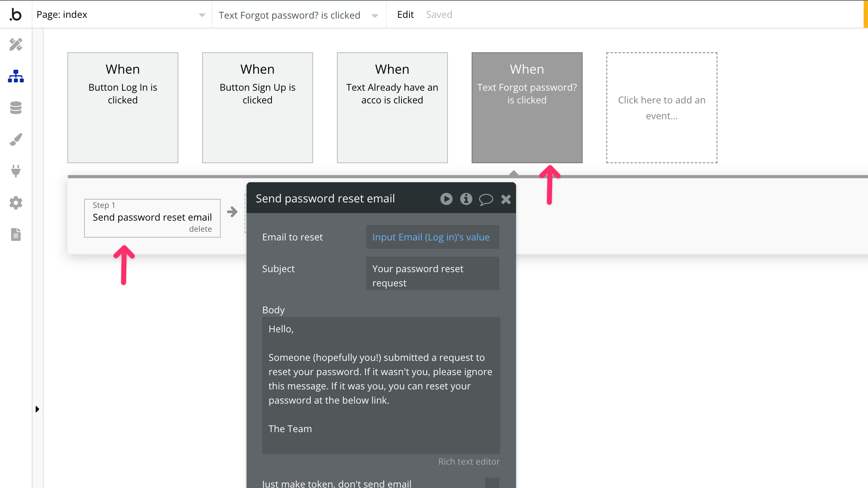Open the Data tab database icon
Viewport: 868px width, 488px height.
[x=16, y=108]
